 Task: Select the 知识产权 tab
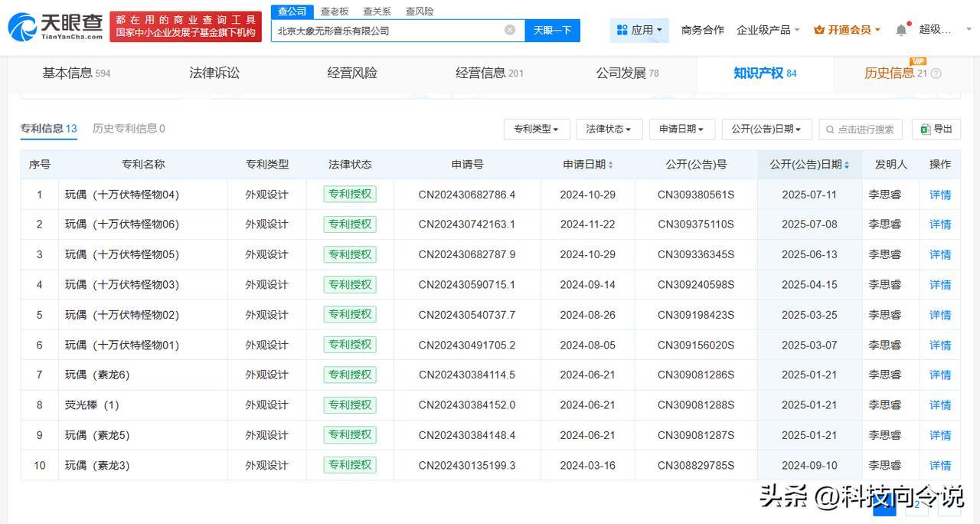(x=765, y=74)
